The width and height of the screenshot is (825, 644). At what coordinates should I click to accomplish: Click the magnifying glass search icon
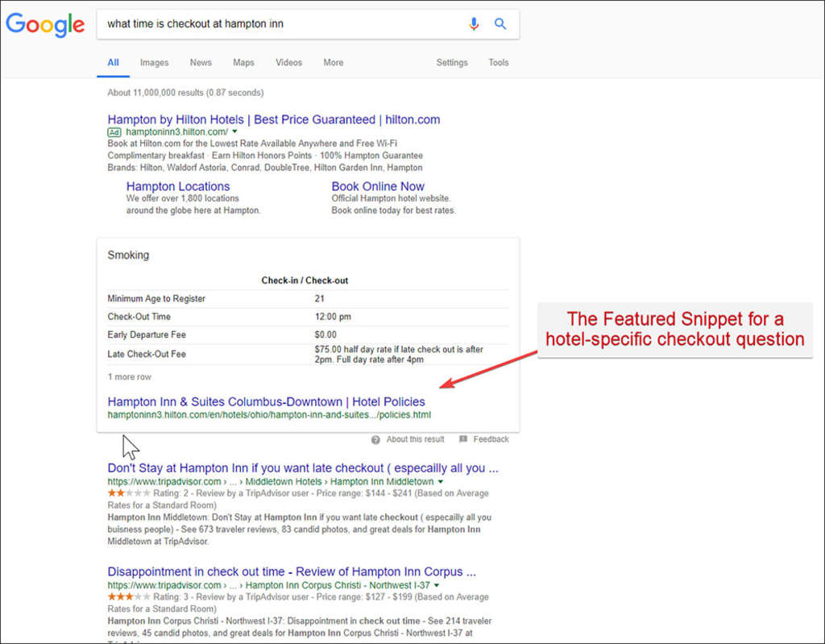coord(500,24)
